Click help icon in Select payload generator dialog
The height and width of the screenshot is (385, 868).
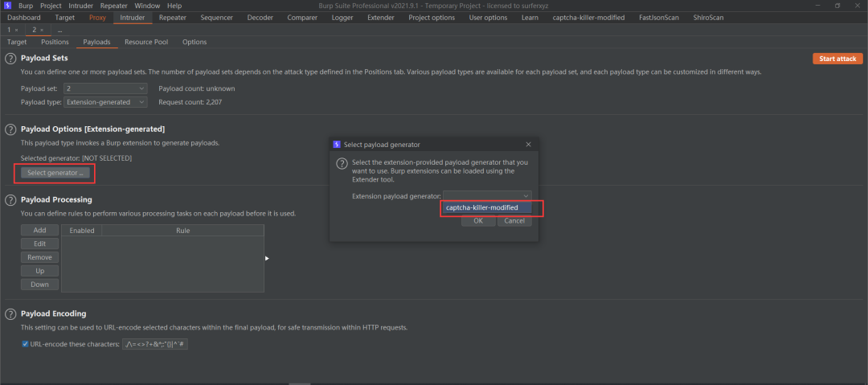[x=342, y=163]
